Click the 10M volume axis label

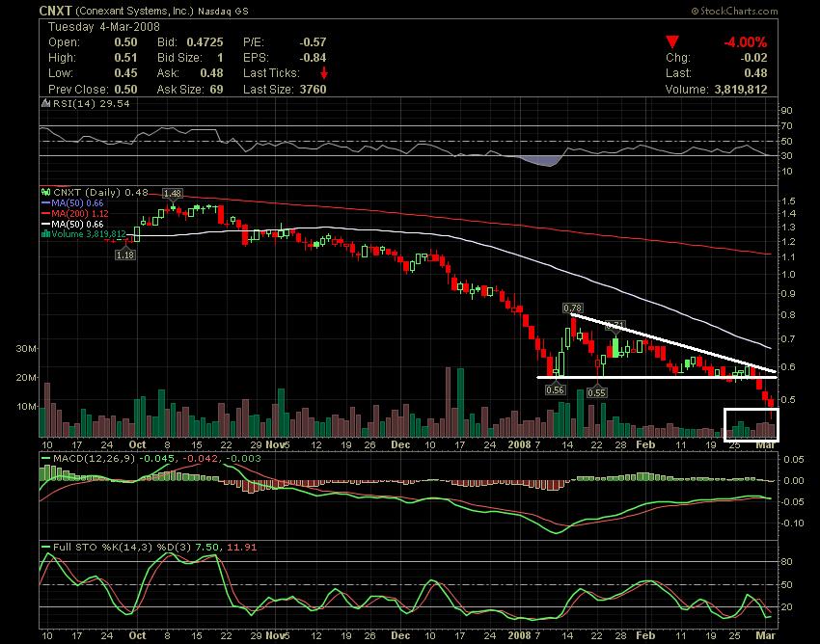click(x=26, y=407)
